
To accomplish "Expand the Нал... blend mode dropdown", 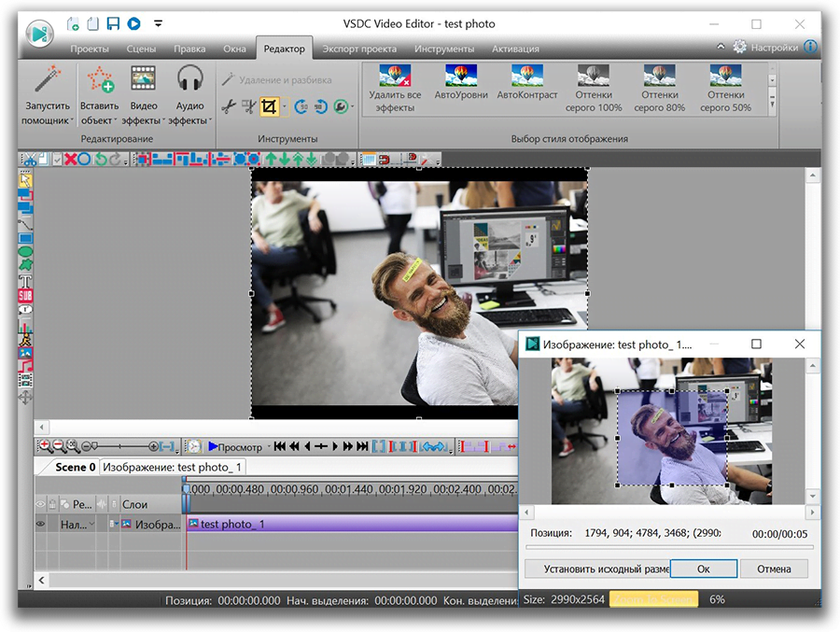I will click(91, 525).
